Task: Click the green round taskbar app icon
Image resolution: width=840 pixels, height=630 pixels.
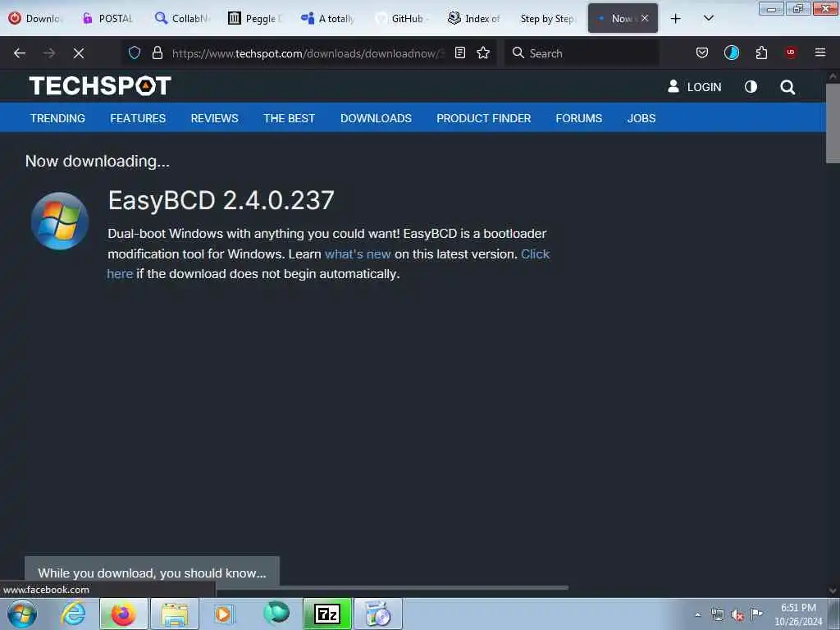Action: pos(276,613)
